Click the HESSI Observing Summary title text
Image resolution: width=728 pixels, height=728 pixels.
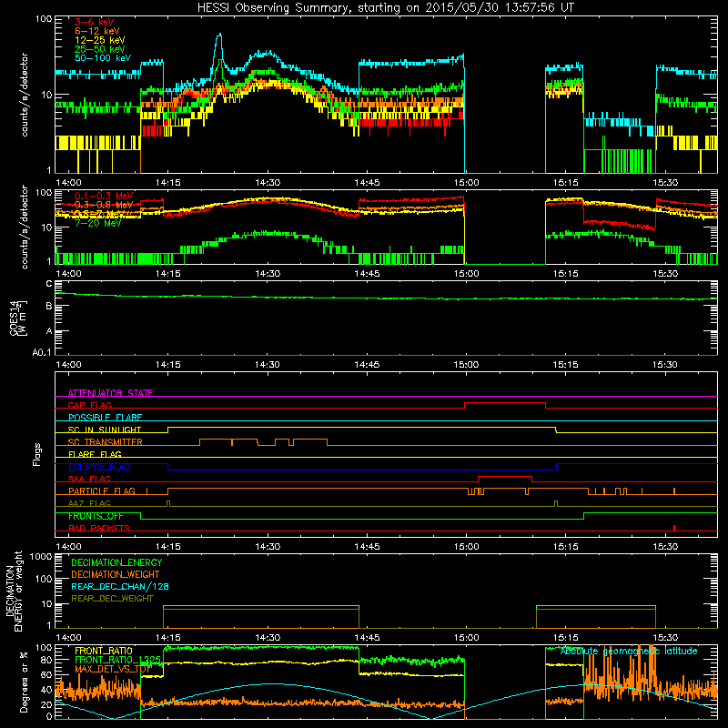(386, 8)
